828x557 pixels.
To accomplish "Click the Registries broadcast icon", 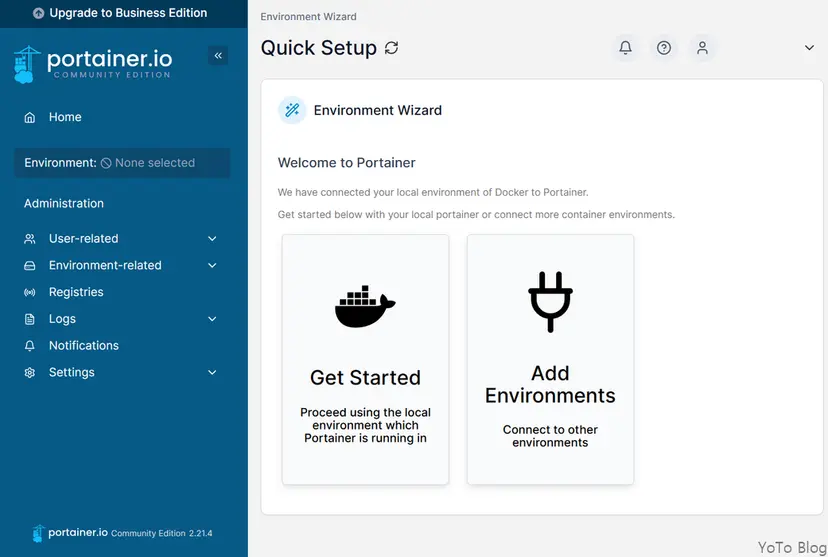I will coord(30,292).
